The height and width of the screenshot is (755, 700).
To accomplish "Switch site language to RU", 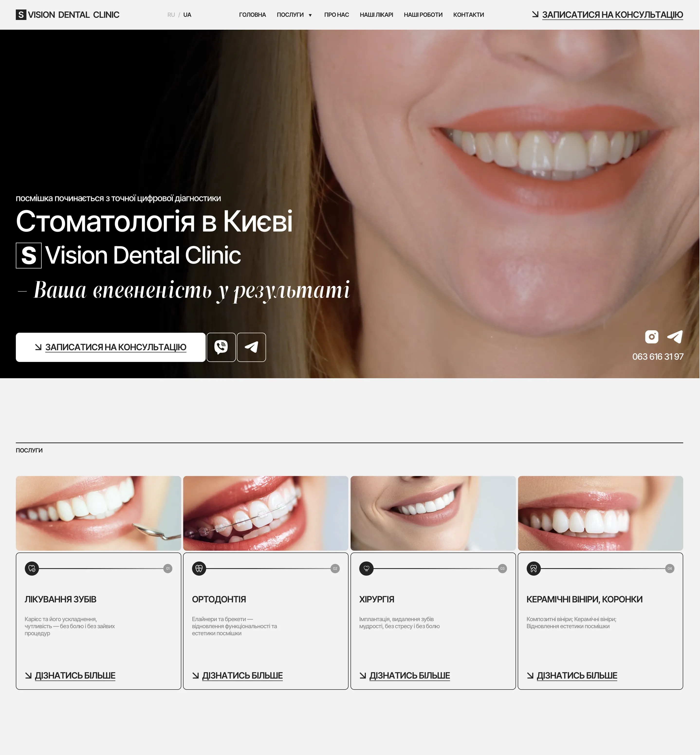I will (171, 15).
